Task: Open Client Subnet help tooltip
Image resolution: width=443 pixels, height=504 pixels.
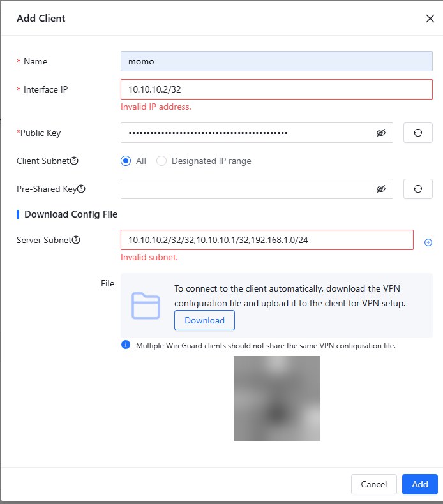Action: tap(74, 161)
